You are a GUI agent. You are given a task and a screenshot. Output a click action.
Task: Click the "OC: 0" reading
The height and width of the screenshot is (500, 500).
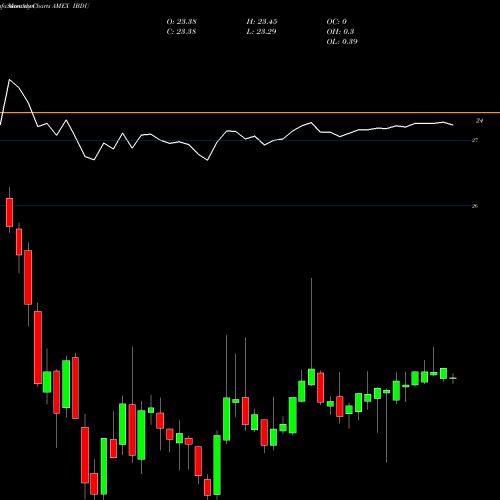337,22
